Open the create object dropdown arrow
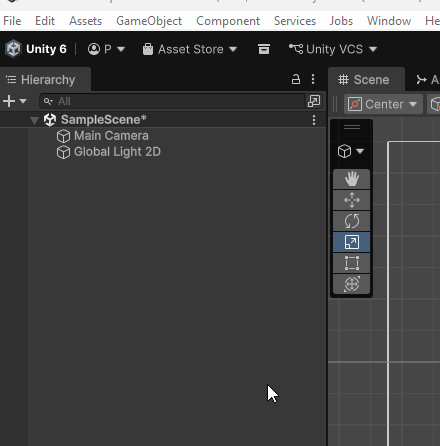440x446 pixels. (x=23, y=101)
